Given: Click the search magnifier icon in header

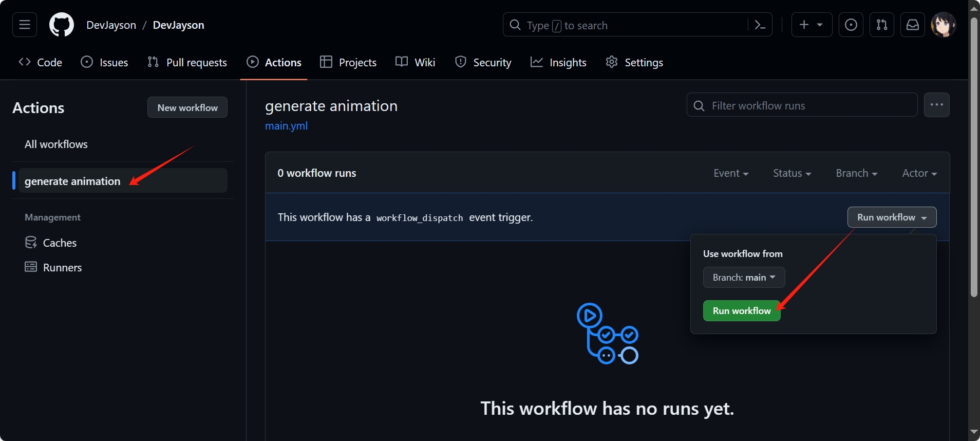Looking at the screenshot, I should pos(515,25).
